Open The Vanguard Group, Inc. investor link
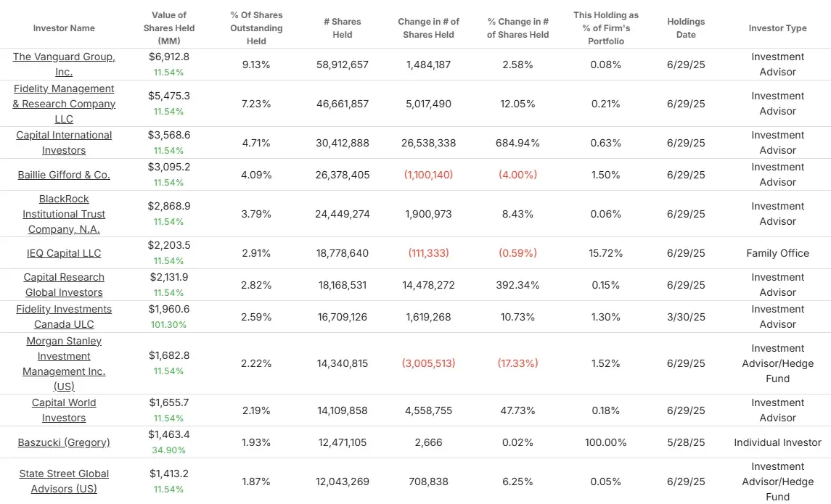The image size is (831, 504). pos(64,64)
